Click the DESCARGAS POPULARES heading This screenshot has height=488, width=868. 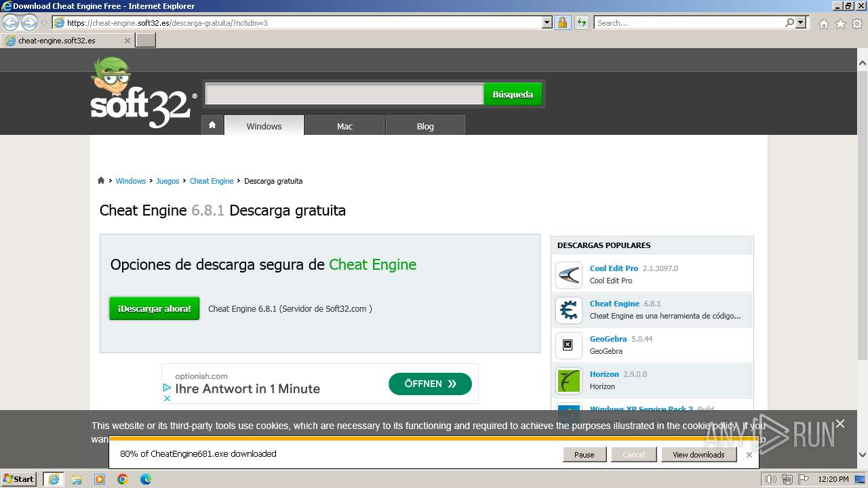pyautogui.click(x=604, y=245)
